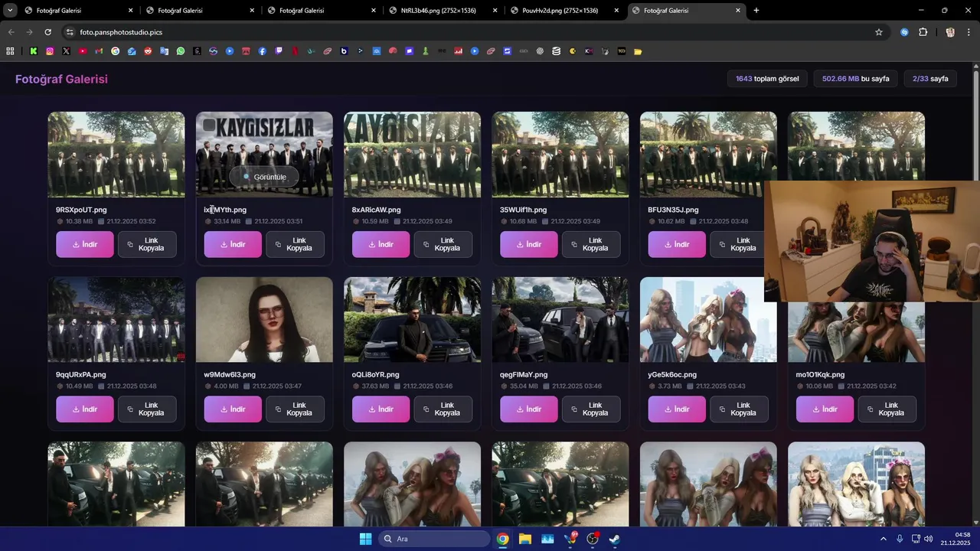Reload the current page
The height and width of the screenshot is (551, 980).
(x=47, y=32)
